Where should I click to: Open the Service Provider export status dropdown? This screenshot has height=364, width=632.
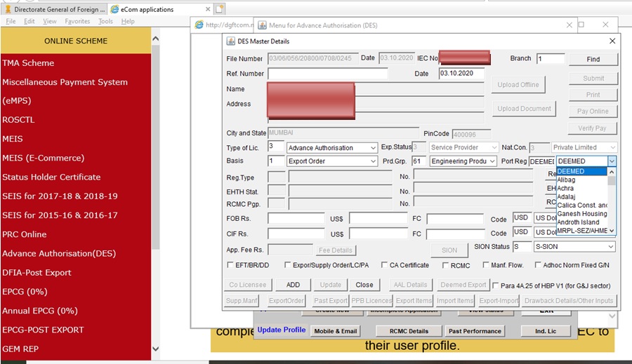coord(494,147)
